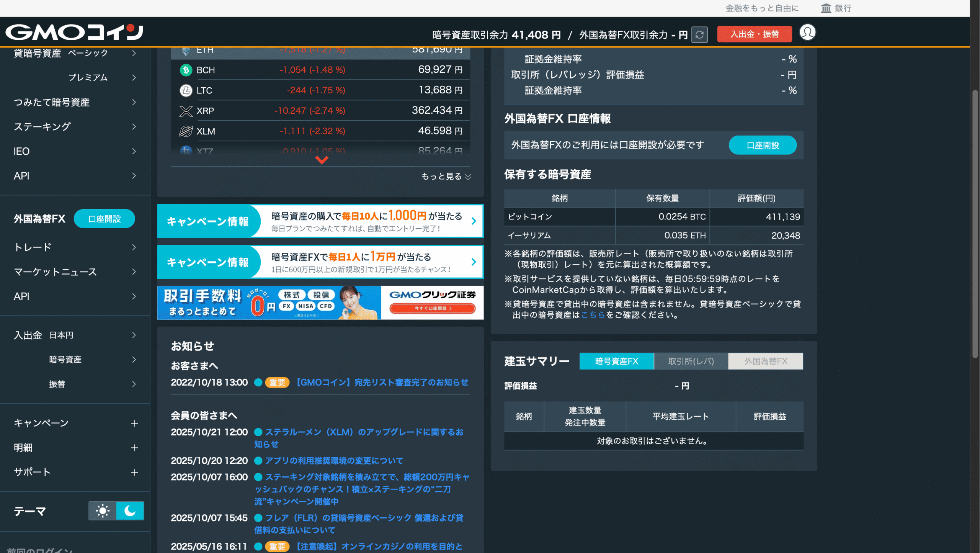Click the refresh icon beside FX trading power

click(699, 34)
